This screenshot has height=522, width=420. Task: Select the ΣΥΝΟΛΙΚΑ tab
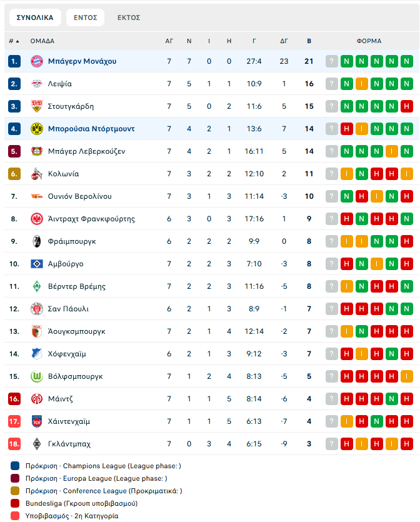[35, 18]
